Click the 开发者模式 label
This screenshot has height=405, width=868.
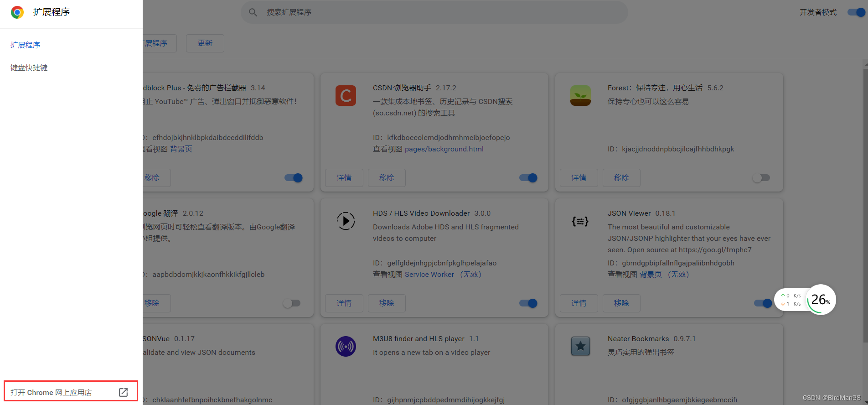click(818, 12)
